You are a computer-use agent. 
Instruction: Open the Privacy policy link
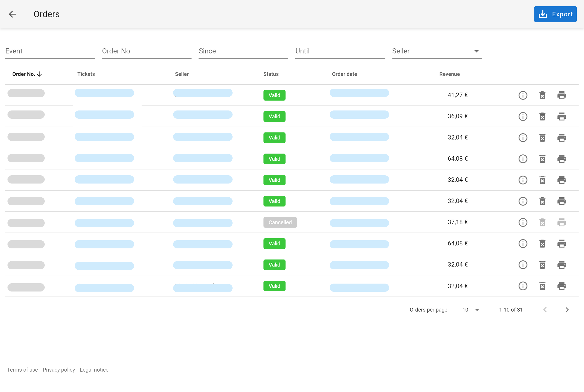59,370
